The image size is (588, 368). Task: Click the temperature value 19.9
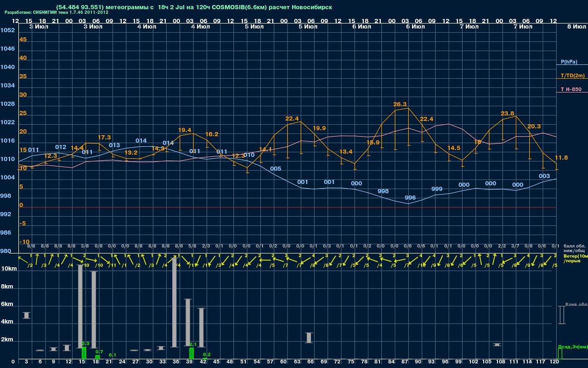pos(319,128)
